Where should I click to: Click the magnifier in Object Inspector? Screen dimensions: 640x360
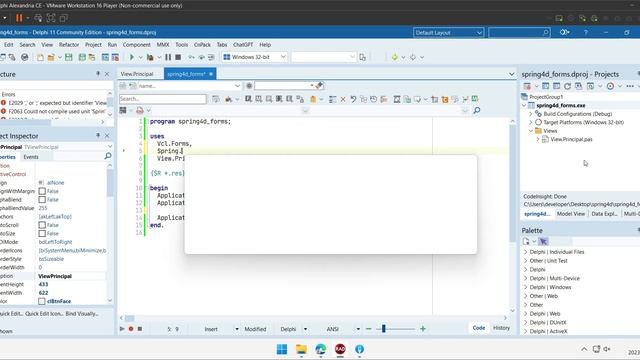click(108, 156)
